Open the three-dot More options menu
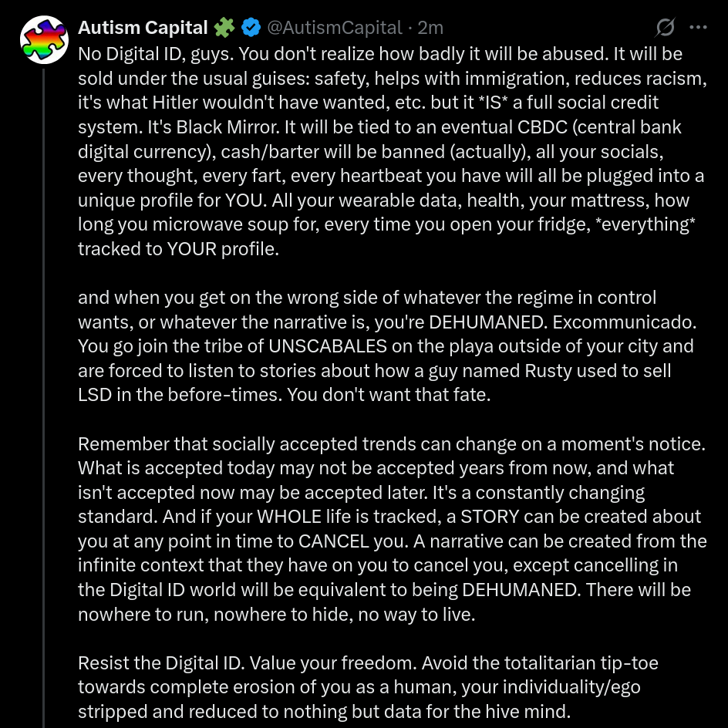Image resolution: width=728 pixels, height=728 pixels. point(698,28)
